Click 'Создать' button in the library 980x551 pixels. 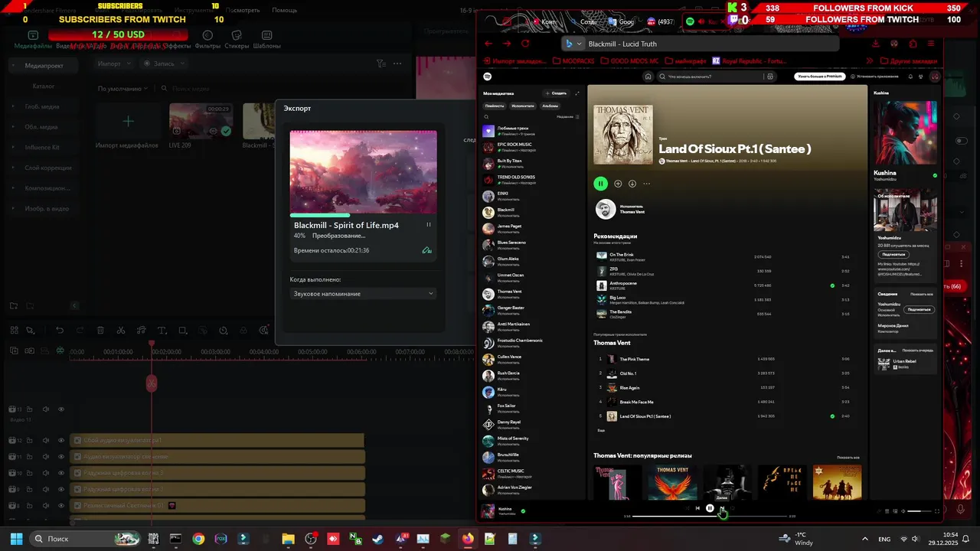[x=555, y=93]
